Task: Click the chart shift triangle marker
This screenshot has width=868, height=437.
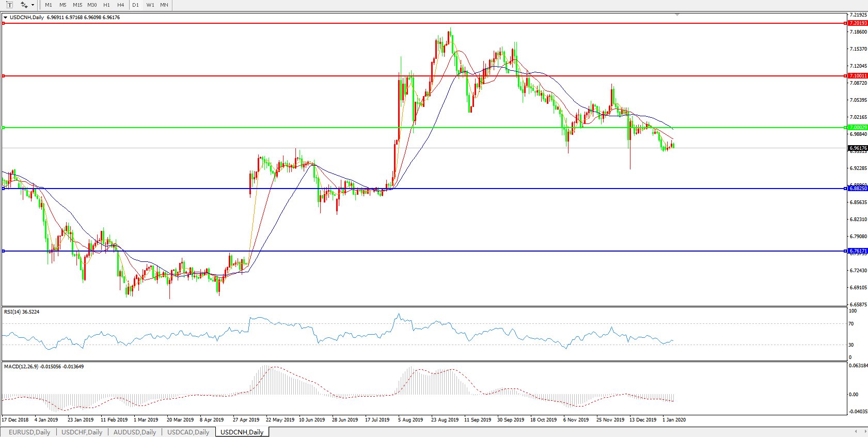Action: (677, 14)
